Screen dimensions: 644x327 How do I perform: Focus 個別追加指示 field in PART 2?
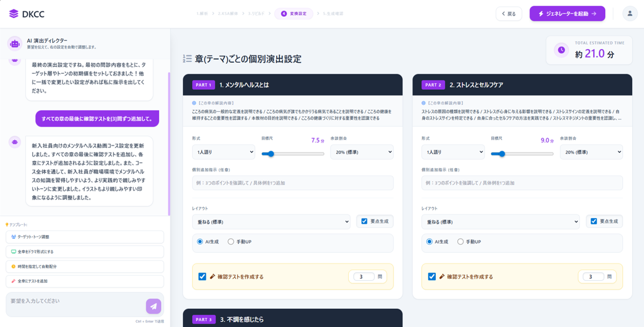tap(522, 183)
